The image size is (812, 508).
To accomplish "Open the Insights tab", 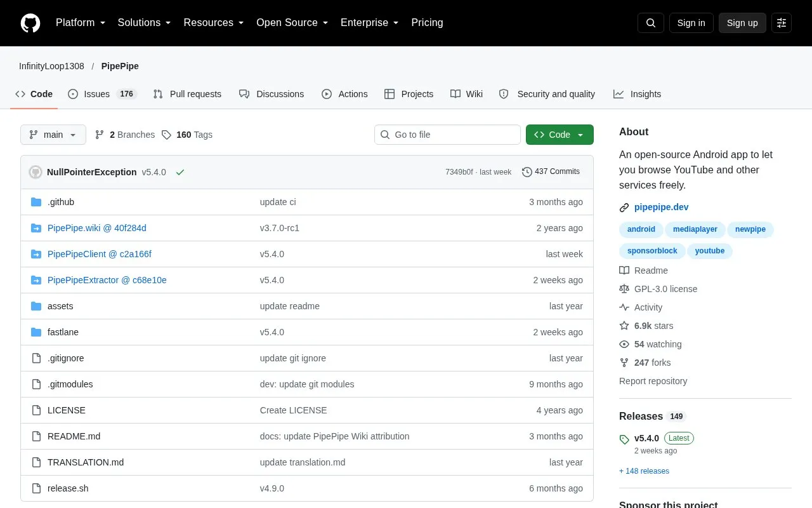I will (637, 94).
